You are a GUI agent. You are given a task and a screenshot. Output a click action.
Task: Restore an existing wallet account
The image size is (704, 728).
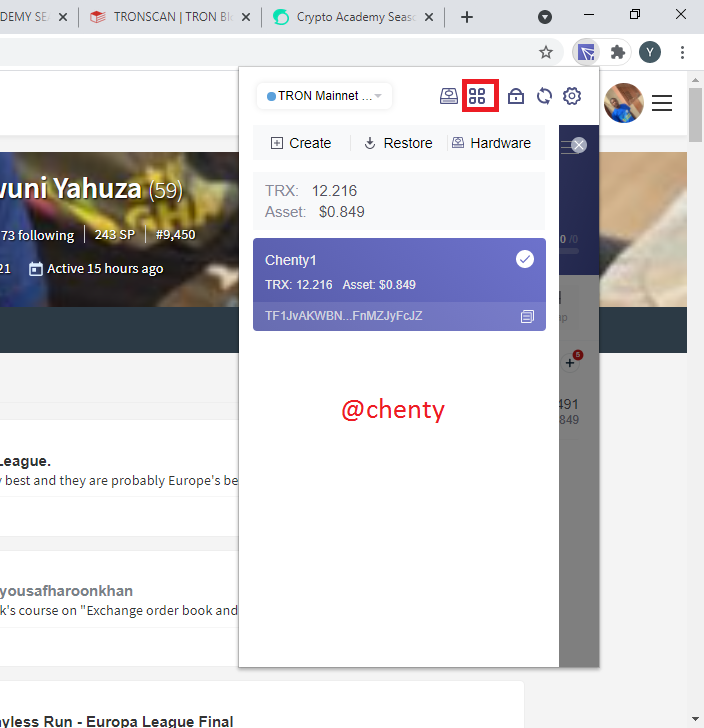tap(398, 143)
